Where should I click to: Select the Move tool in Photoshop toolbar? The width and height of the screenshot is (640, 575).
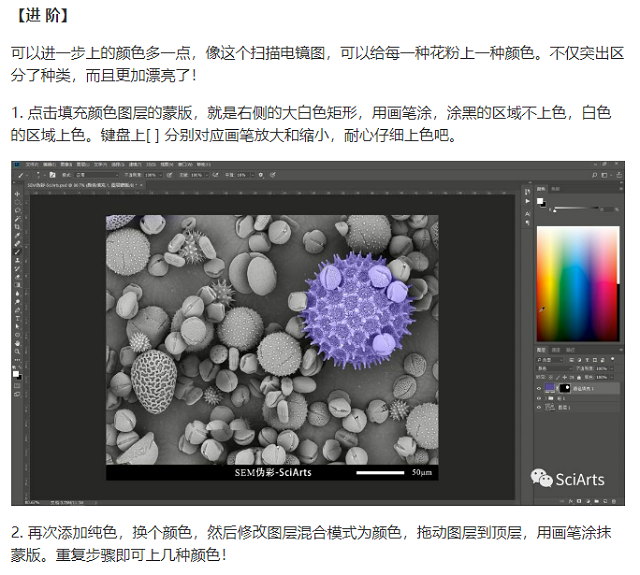coord(18,195)
